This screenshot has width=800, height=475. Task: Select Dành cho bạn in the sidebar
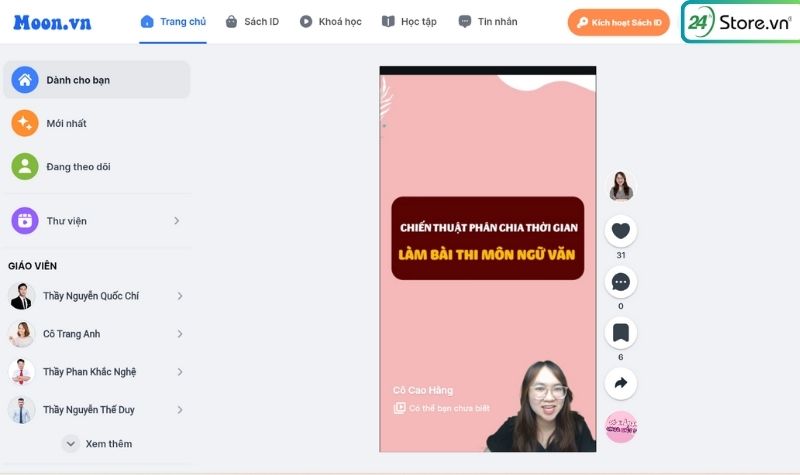tap(96, 80)
